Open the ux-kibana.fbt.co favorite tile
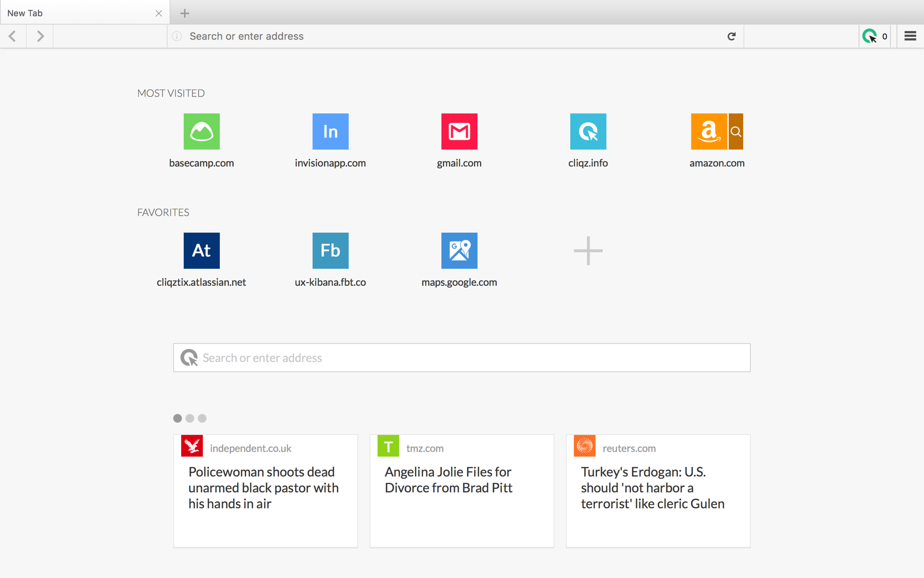 point(330,251)
